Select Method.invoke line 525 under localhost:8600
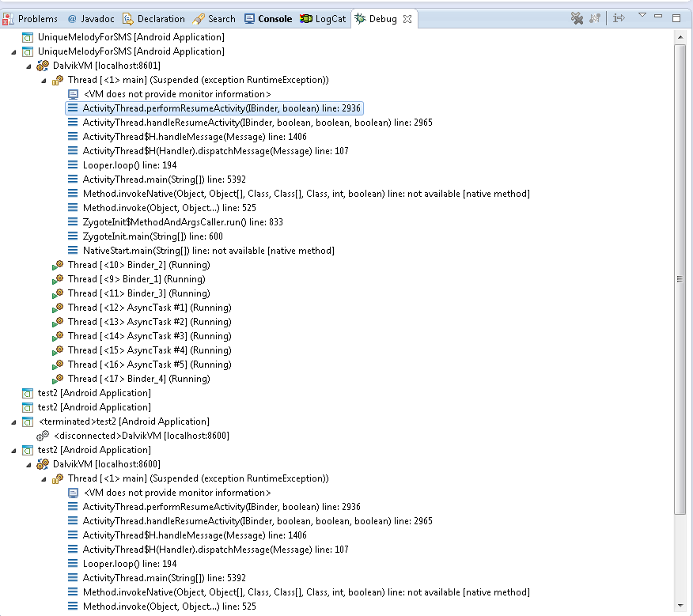This screenshot has width=693, height=616. pyautogui.click(x=169, y=607)
